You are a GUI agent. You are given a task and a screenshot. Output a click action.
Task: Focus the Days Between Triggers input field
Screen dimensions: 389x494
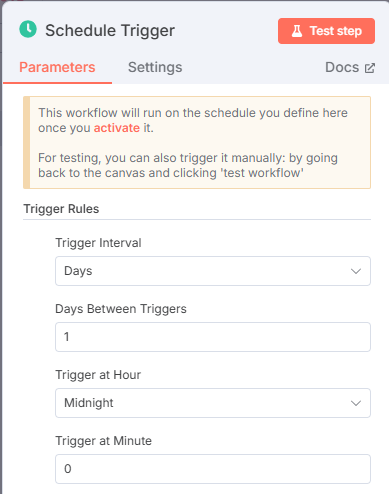tap(213, 337)
